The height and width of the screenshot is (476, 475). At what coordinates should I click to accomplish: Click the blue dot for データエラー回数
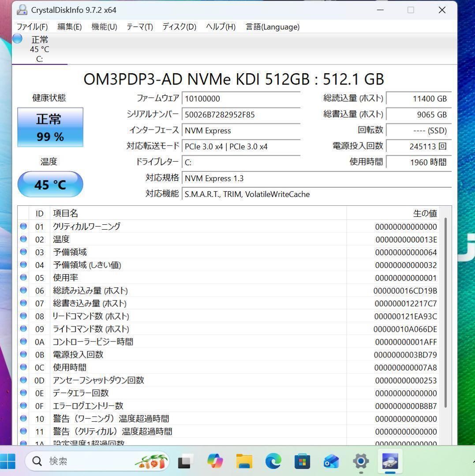pyautogui.click(x=23, y=393)
